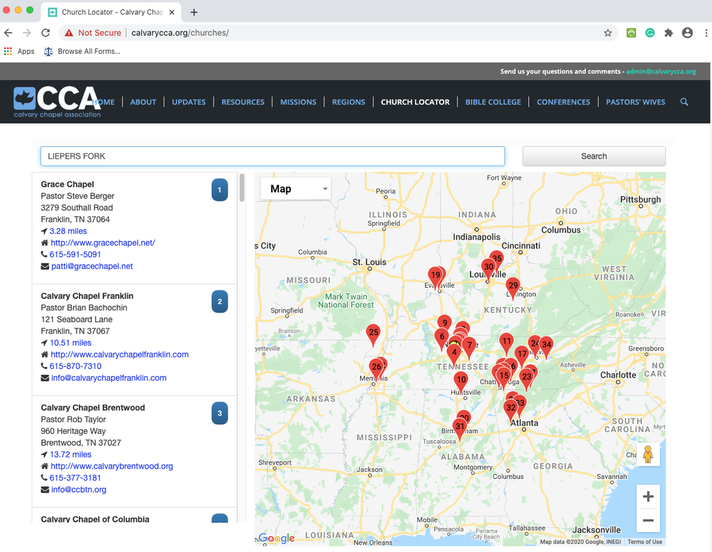The height and width of the screenshot is (552, 712).
Task: Open the site search magnifier icon
Action: coord(684,102)
